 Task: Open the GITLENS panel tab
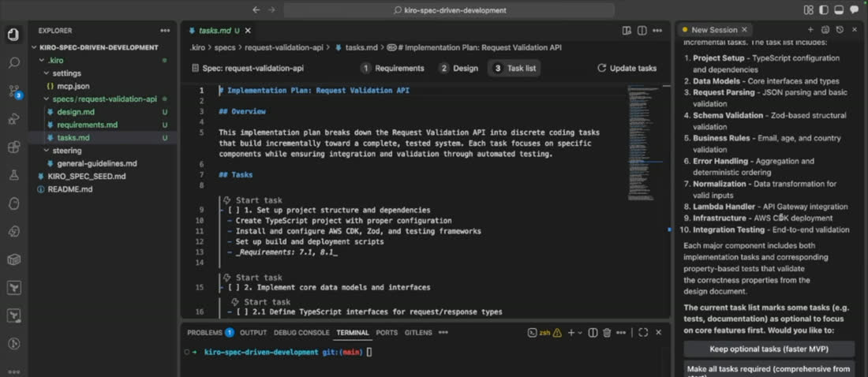click(x=418, y=333)
